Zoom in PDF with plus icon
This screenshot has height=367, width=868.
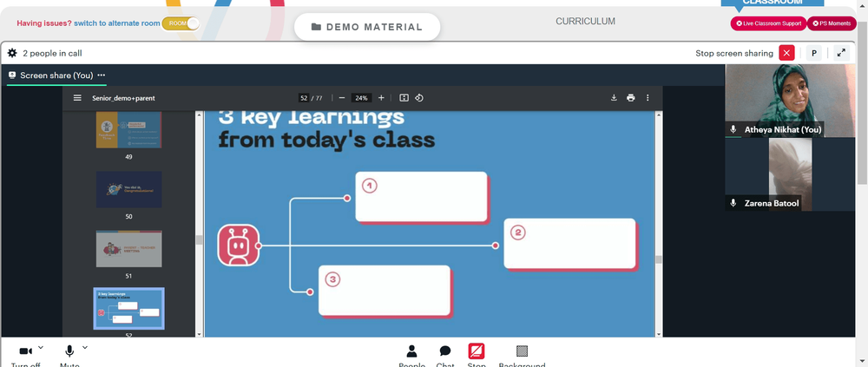click(381, 98)
